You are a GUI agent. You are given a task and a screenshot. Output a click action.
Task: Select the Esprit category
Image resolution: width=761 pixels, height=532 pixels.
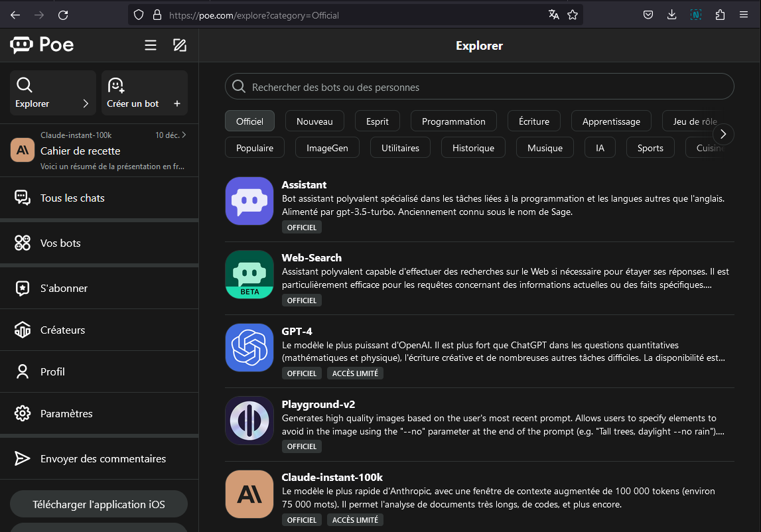[x=377, y=121]
